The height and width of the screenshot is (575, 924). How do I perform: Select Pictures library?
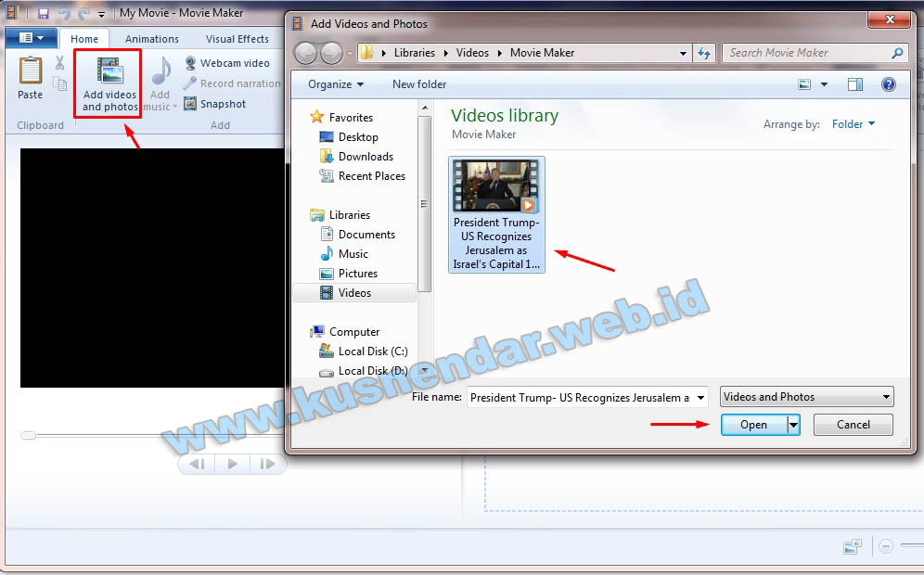[x=348, y=273]
